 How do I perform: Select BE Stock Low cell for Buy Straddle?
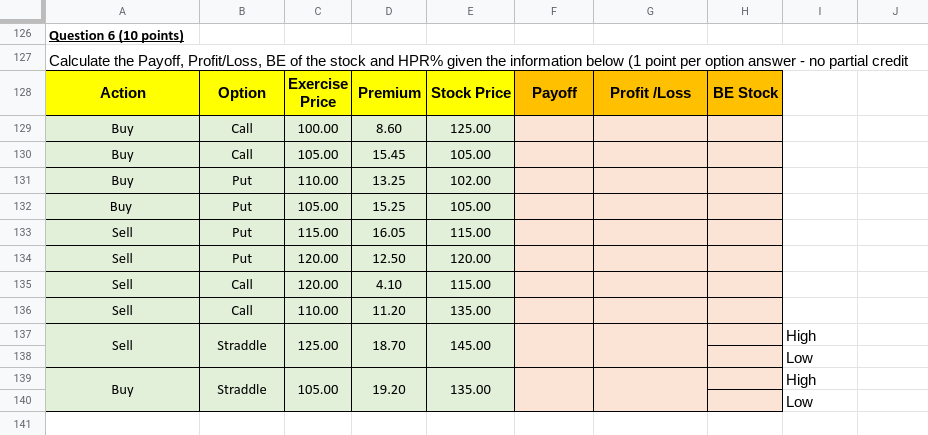coord(745,401)
